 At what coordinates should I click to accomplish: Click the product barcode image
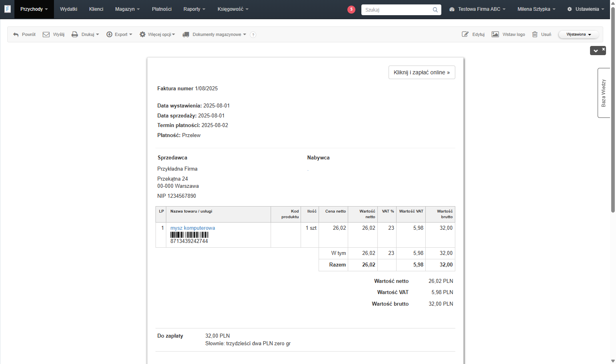click(189, 235)
